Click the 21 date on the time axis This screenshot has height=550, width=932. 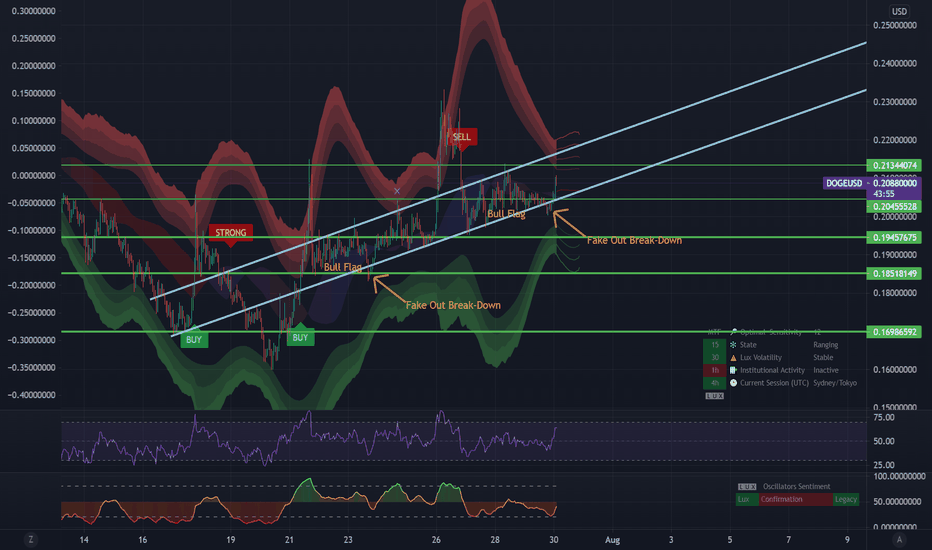[289, 540]
